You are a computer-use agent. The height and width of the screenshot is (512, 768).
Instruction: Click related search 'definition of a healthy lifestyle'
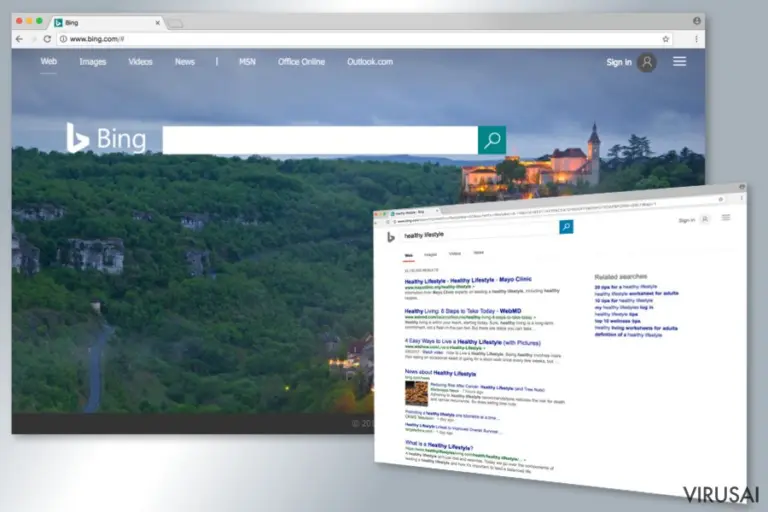point(628,335)
